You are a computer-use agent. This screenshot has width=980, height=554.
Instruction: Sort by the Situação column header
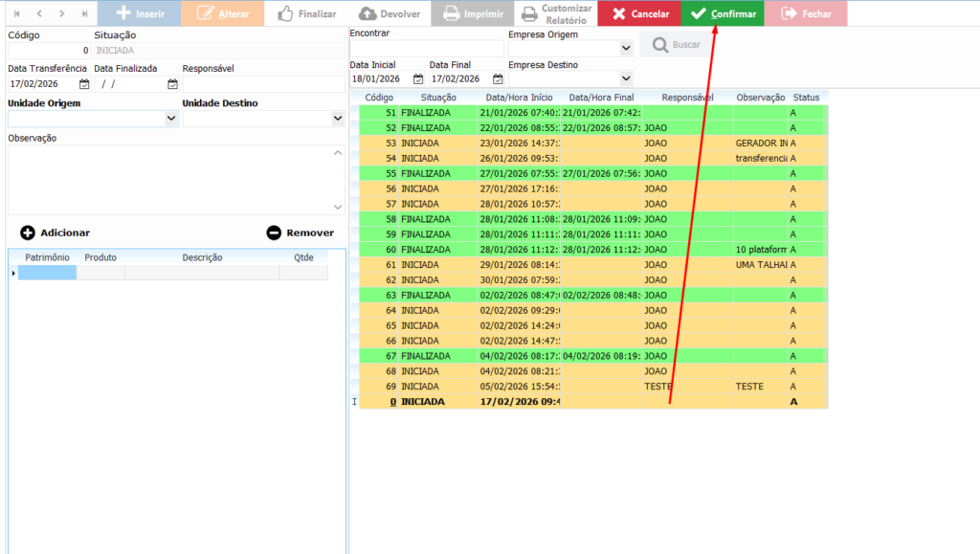437,98
